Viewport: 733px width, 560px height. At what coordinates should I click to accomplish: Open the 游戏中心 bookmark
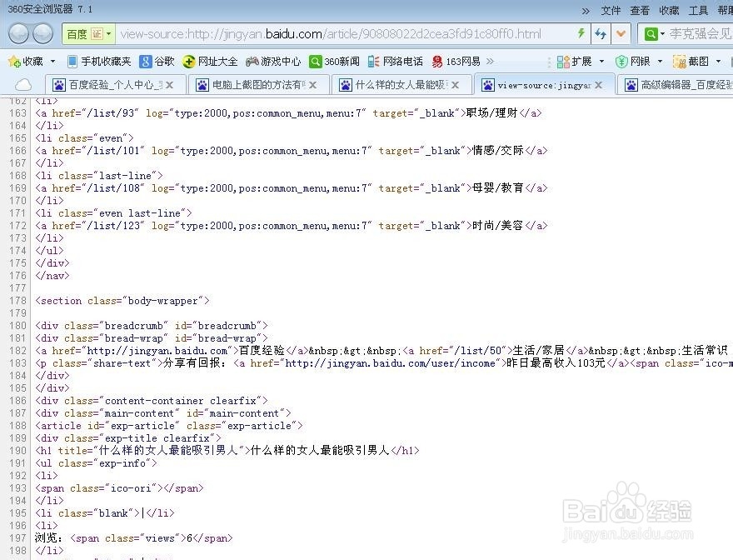(273, 62)
